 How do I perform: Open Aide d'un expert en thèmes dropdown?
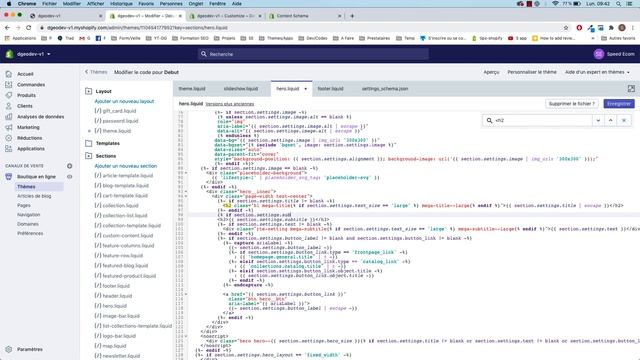click(x=597, y=72)
